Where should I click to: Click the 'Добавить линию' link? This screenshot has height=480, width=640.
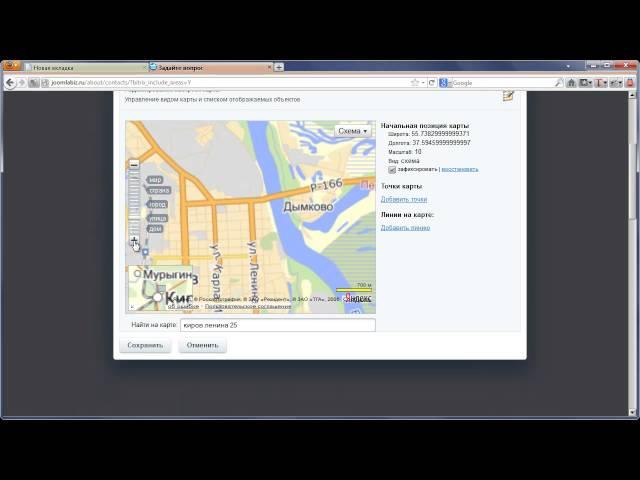pyautogui.click(x=405, y=228)
